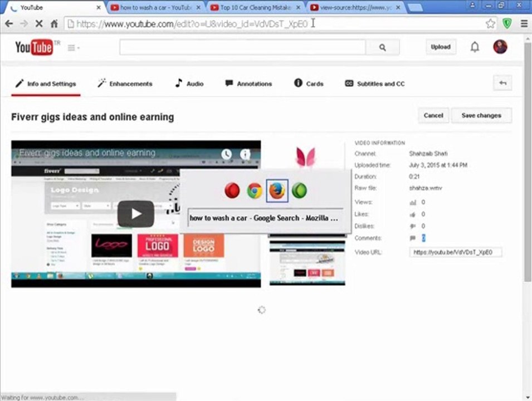This screenshot has width=532, height=401.
Task: Click the browser back arrow
Action: [x=9, y=23]
